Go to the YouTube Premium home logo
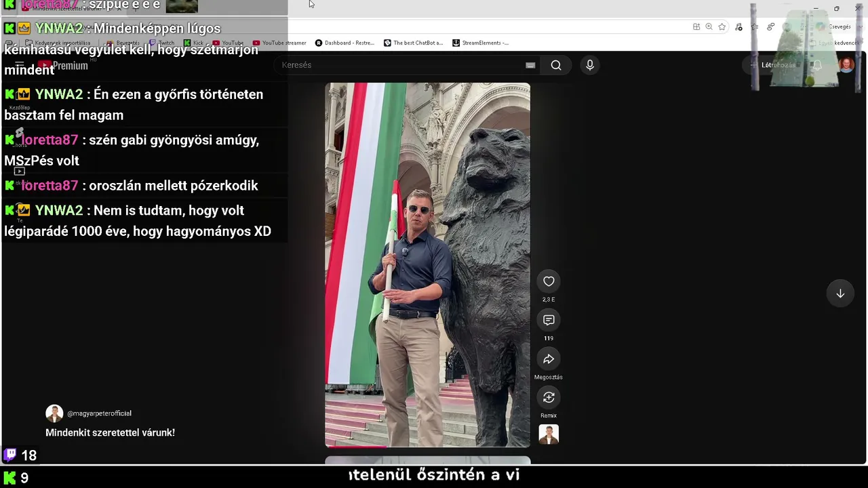 [x=63, y=66]
